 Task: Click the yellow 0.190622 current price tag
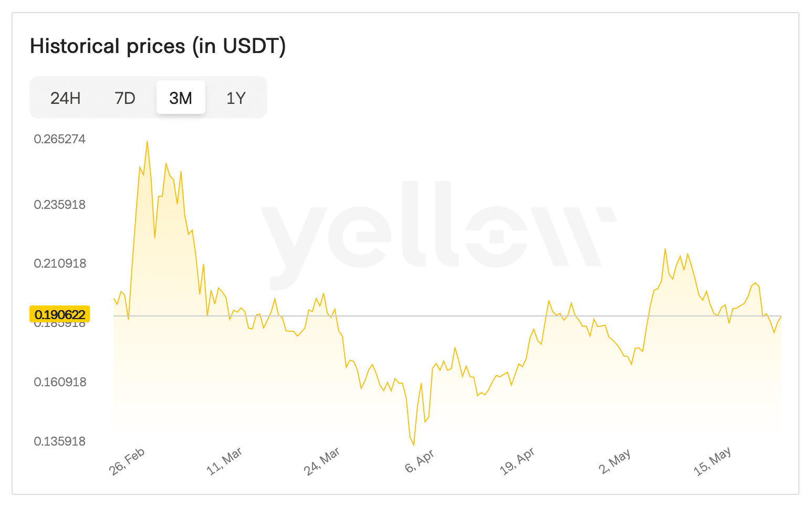click(60, 314)
